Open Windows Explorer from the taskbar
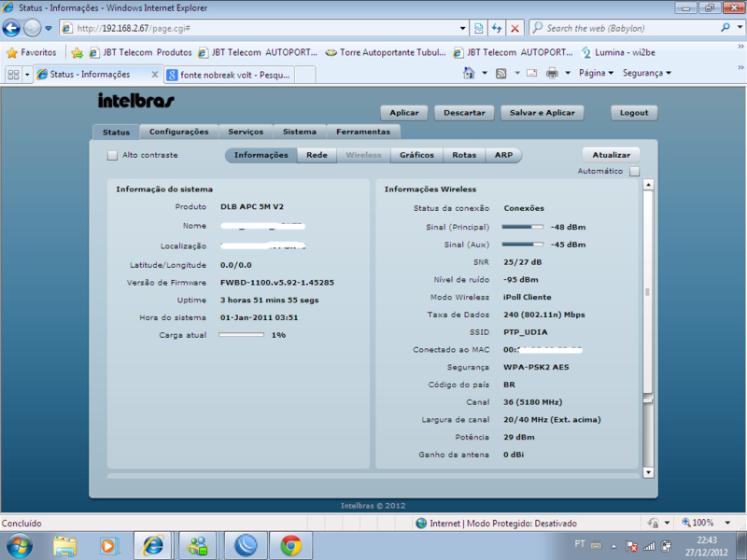Image resolution: width=747 pixels, height=560 pixels. 64,546
